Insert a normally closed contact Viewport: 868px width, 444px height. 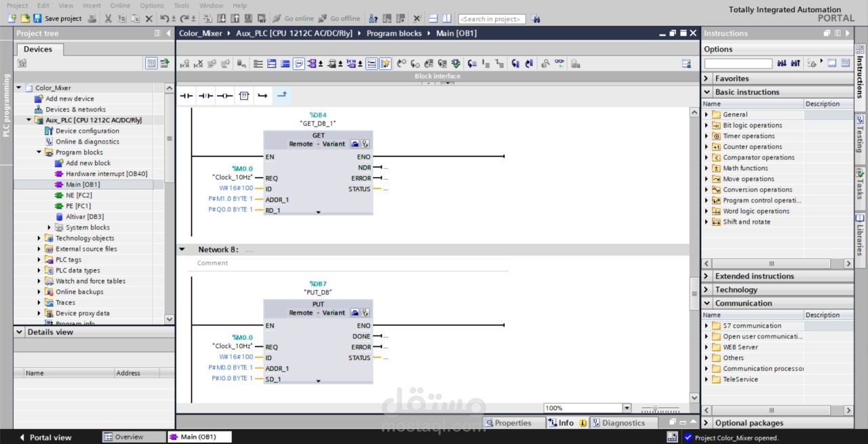tap(205, 96)
